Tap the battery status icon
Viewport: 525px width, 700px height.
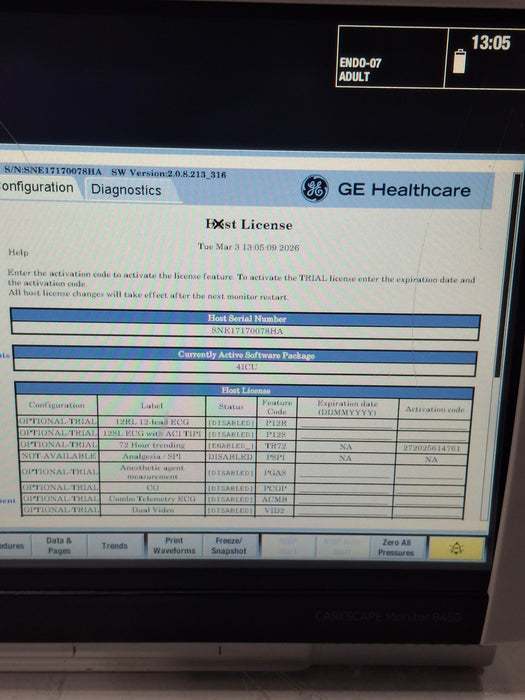459,61
